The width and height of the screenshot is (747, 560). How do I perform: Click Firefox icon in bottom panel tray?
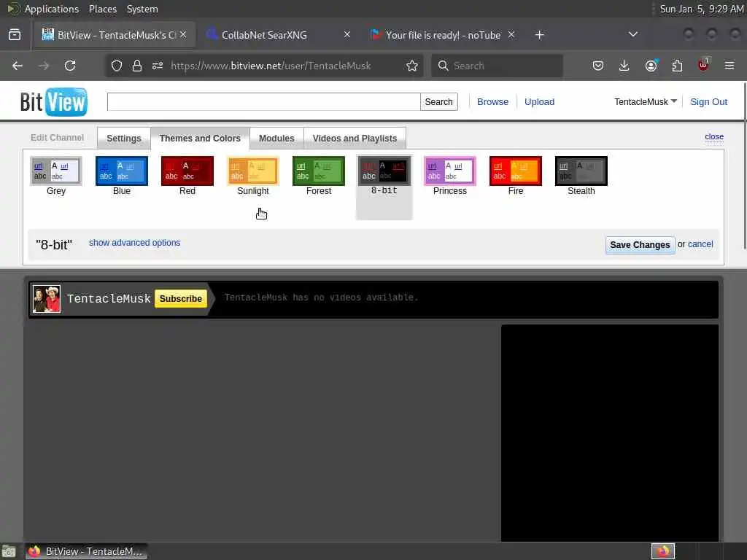click(662, 551)
